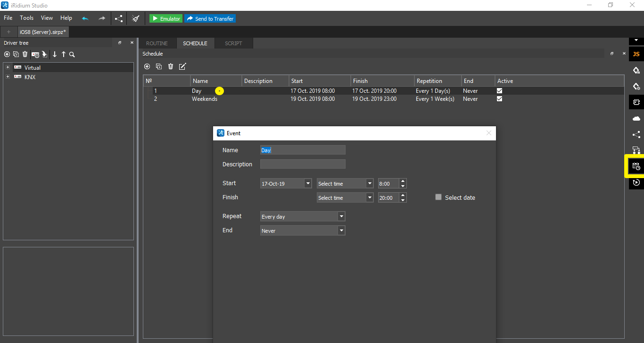Add a new schedule event
644x343 pixels.
coord(147,66)
